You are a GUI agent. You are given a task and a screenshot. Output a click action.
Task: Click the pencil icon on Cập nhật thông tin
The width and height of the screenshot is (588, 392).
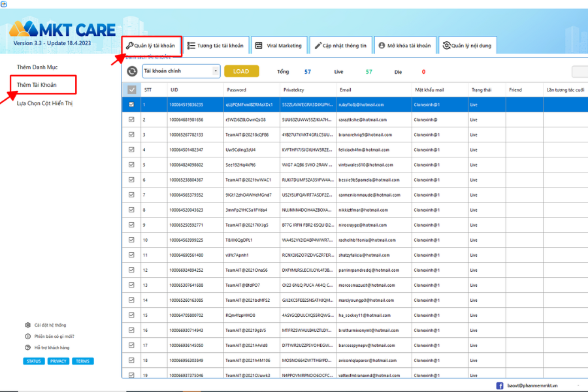click(x=318, y=46)
